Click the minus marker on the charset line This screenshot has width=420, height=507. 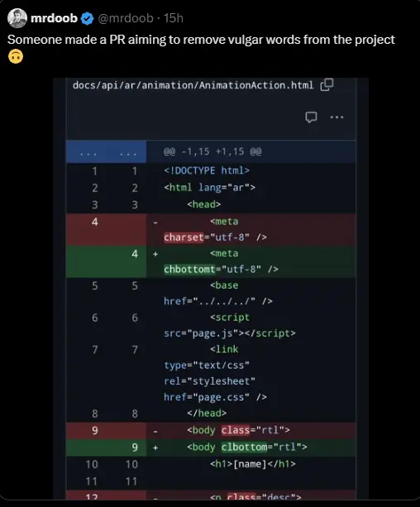(155, 222)
